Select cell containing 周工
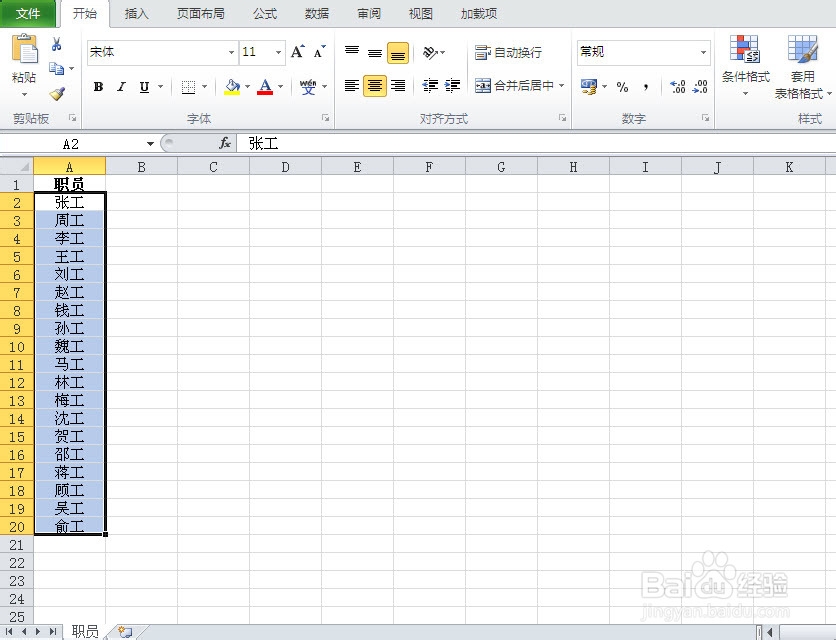The height and width of the screenshot is (640, 836). pos(69,220)
